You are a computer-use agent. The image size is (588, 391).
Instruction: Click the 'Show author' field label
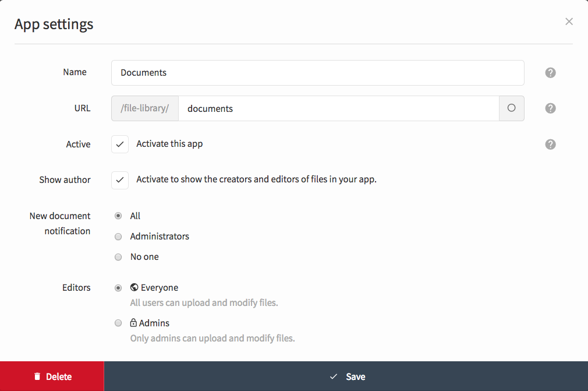(65, 180)
